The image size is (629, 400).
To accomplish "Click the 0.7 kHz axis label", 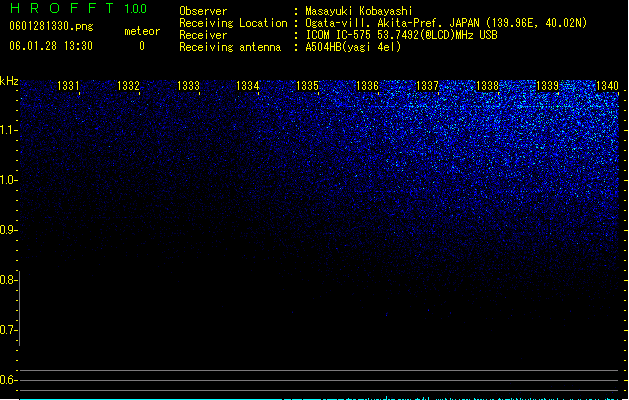I will point(8,330).
